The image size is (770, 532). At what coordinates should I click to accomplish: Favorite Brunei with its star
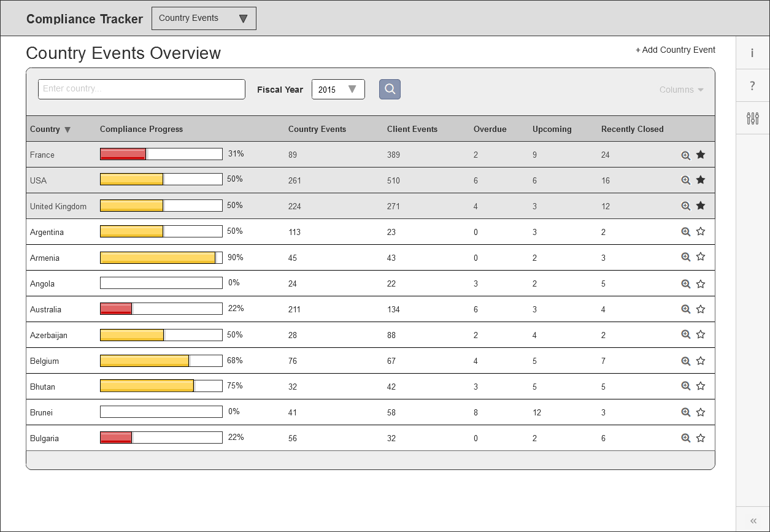tap(701, 412)
